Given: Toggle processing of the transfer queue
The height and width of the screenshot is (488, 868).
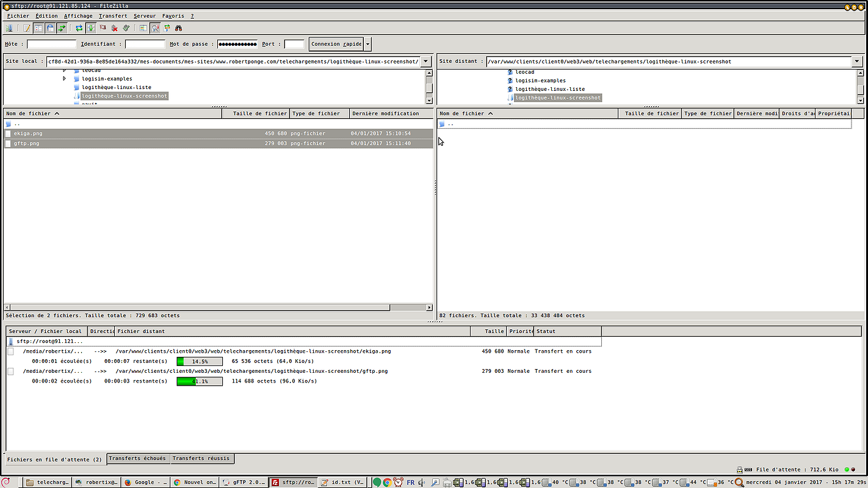Looking at the screenshot, I should point(90,28).
